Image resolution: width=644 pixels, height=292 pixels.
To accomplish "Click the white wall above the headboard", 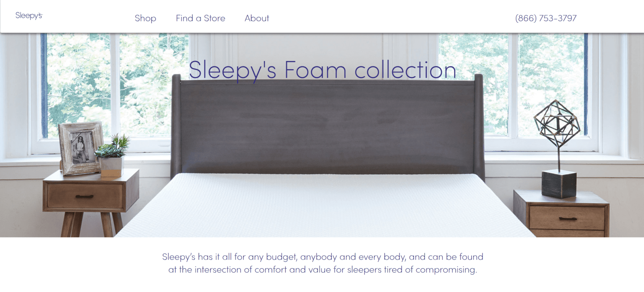I will (306, 48).
